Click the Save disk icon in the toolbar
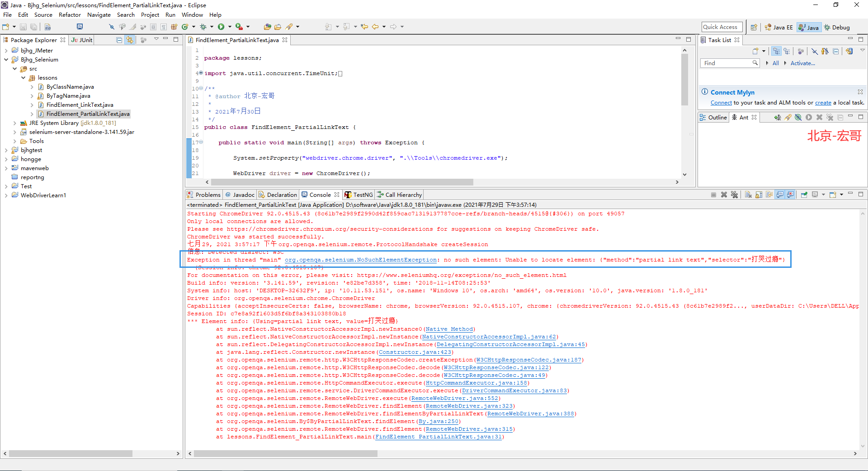 23,27
